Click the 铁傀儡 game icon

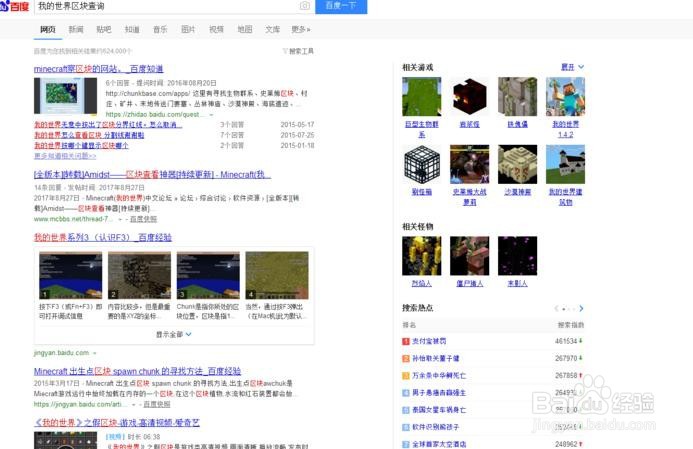(x=518, y=97)
